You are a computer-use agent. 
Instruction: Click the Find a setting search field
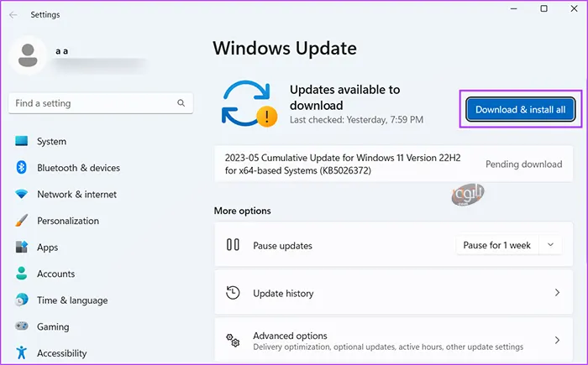(x=101, y=103)
